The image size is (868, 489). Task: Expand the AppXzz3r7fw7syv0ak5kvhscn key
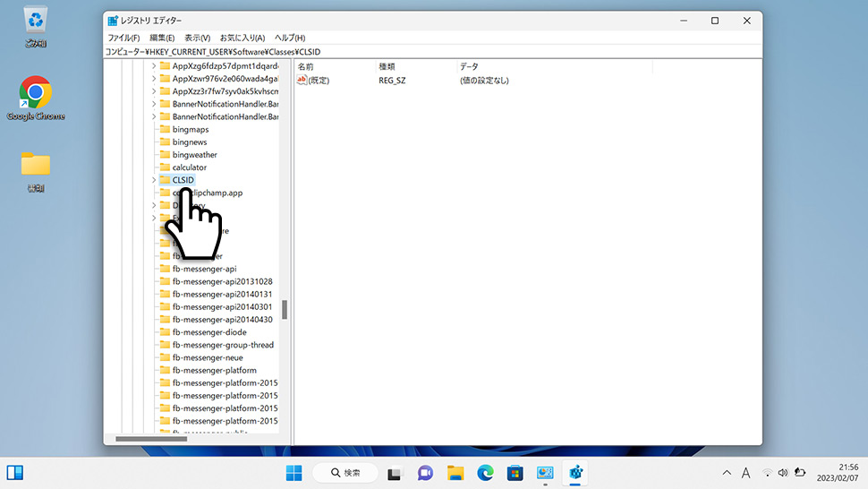(x=154, y=91)
